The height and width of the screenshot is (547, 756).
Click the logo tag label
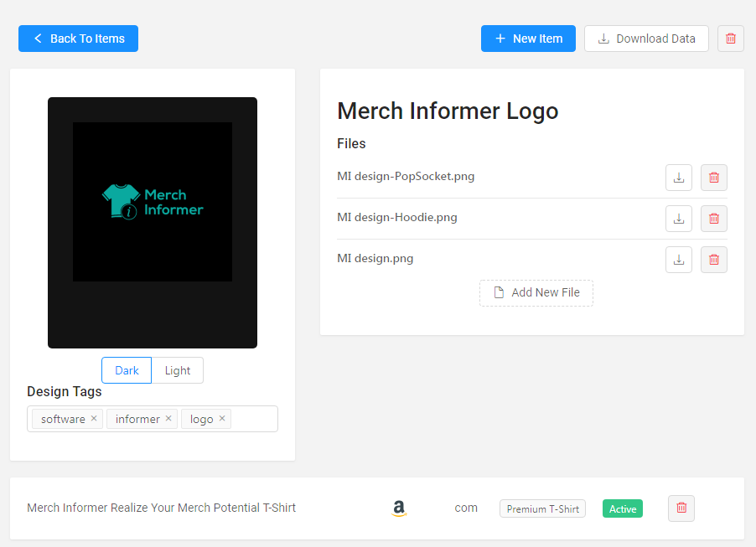(201, 420)
